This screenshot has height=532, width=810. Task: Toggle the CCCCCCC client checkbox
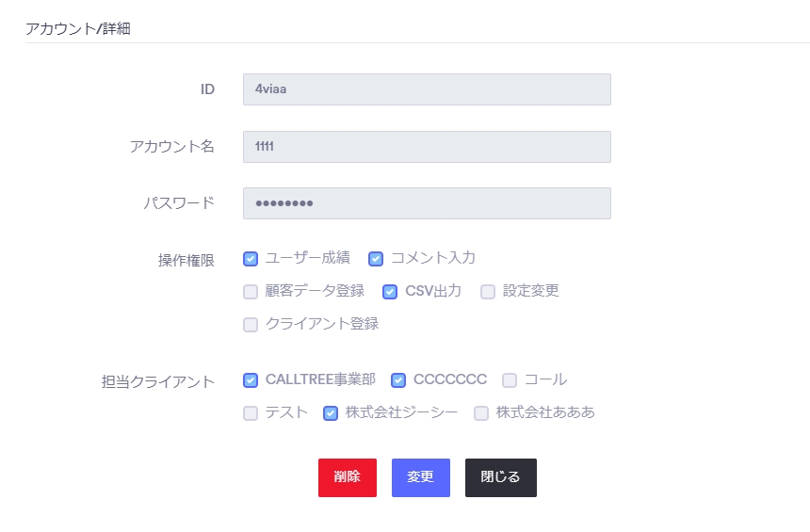398,380
